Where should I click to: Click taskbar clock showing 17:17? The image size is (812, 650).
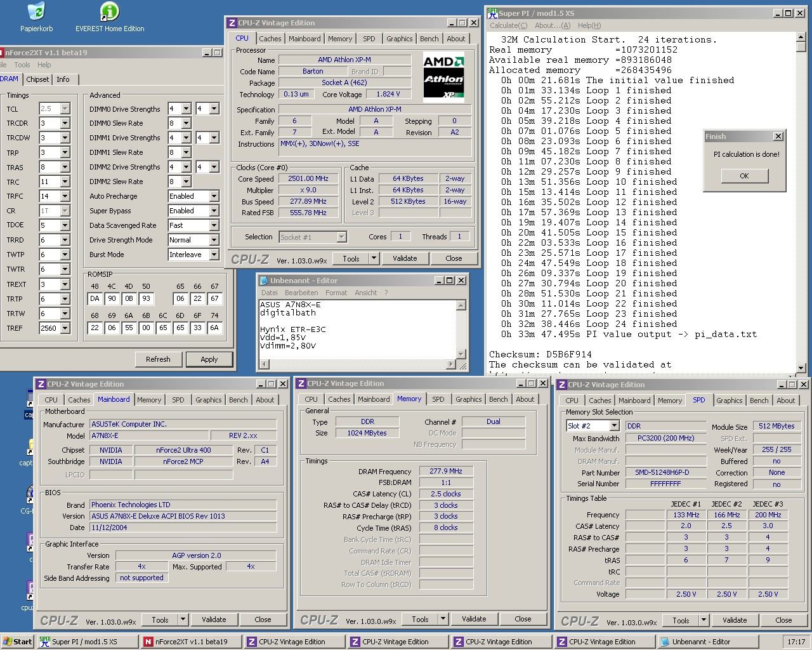796,642
